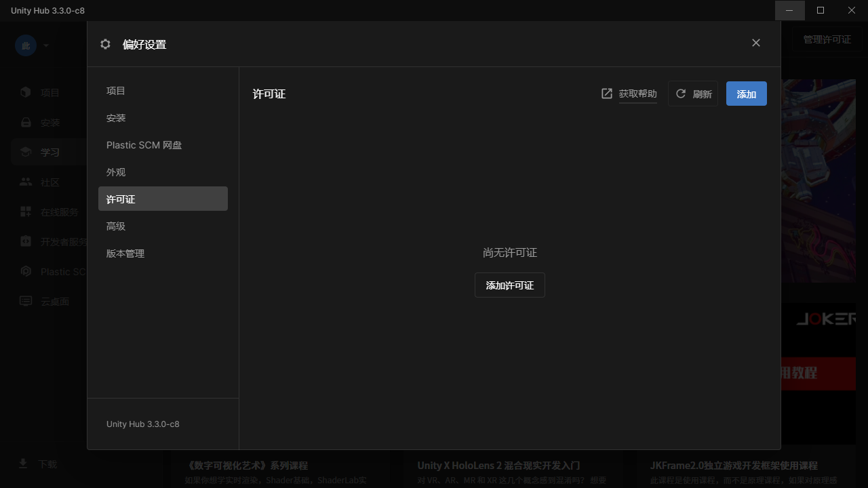This screenshot has height=488, width=868.
Task: Click the 管理许可证 button in background window
Action: click(827, 39)
